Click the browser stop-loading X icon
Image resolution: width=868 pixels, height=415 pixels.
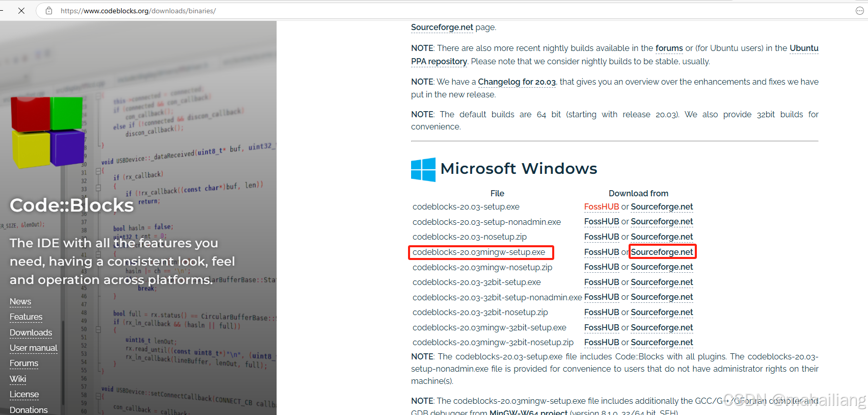click(x=21, y=11)
